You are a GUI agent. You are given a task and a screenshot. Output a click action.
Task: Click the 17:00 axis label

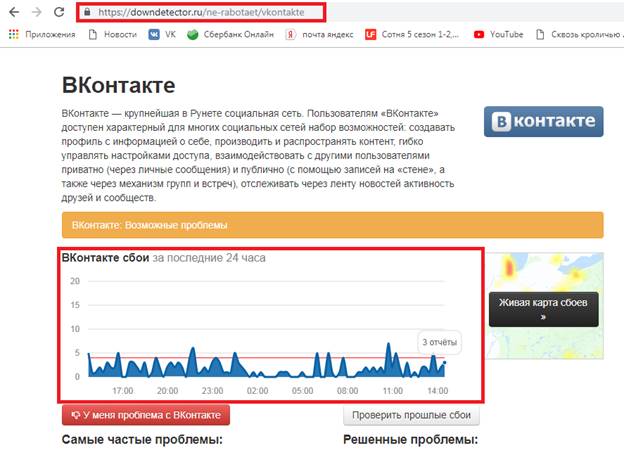(x=123, y=391)
